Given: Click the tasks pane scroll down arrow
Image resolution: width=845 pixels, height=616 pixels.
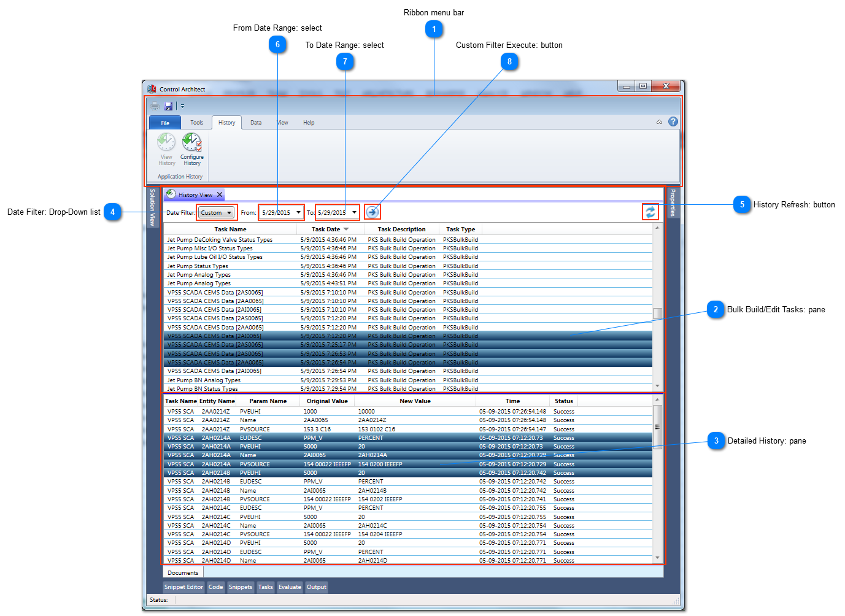Looking at the screenshot, I should tap(657, 387).
